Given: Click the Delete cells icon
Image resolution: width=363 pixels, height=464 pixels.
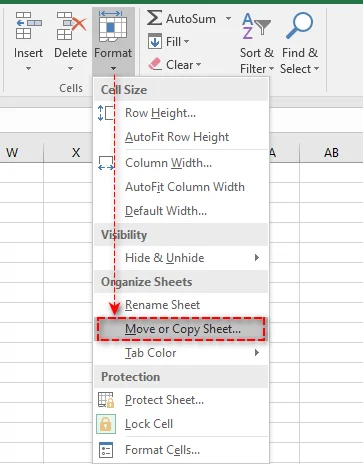Looking at the screenshot, I should (71, 26).
